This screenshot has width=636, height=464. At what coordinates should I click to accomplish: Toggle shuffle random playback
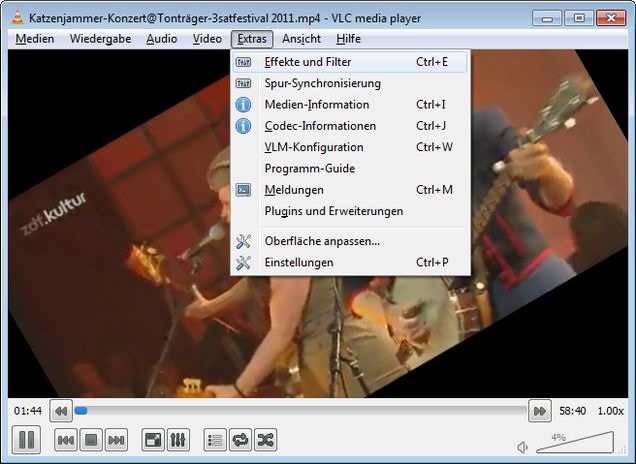pos(266,440)
